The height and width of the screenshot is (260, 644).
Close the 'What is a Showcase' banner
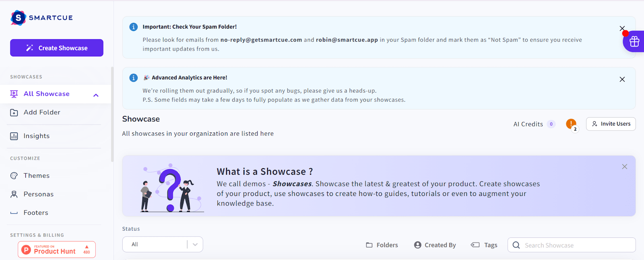(x=624, y=167)
